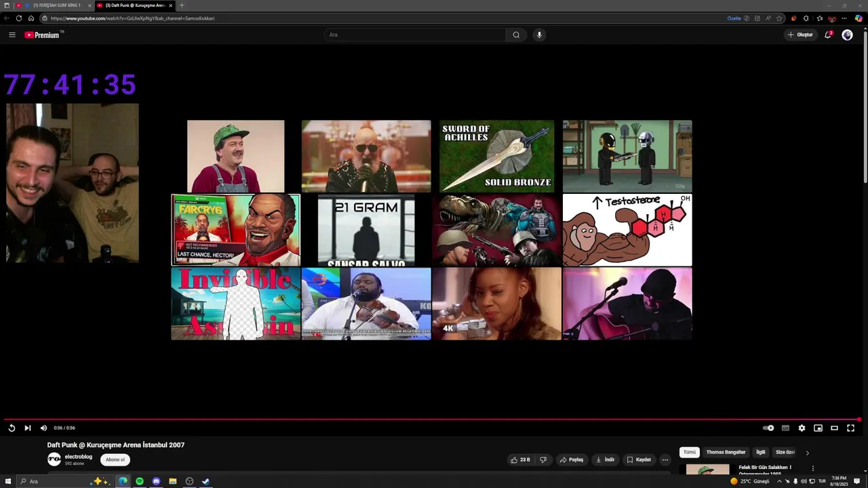This screenshot has height=488, width=868.
Task: Open the YouTube guide hamburger menu
Action: (12, 35)
